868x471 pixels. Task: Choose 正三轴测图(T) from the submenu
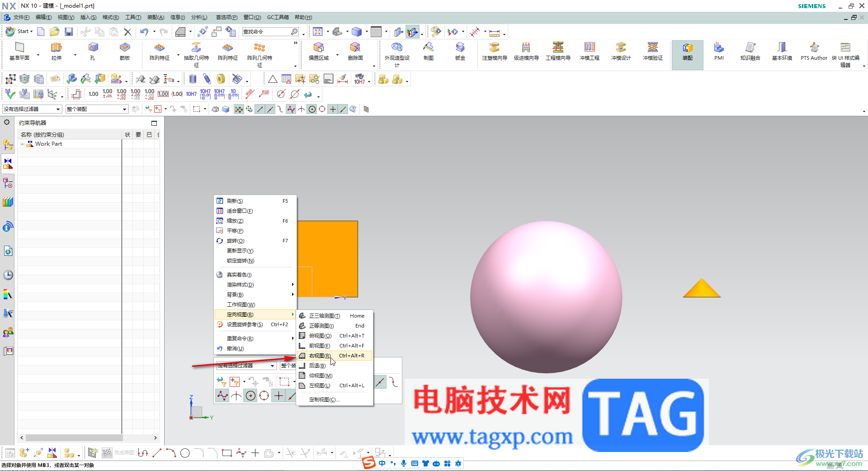[x=335, y=316]
